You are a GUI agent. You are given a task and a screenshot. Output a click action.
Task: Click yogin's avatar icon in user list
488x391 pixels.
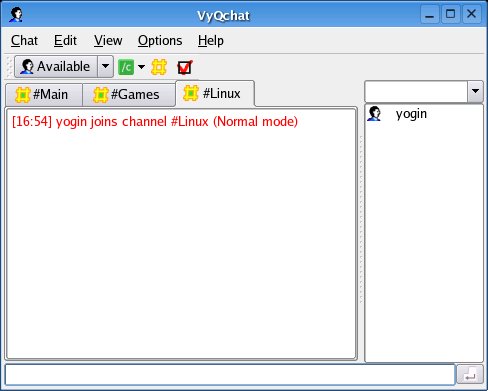click(x=374, y=114)
